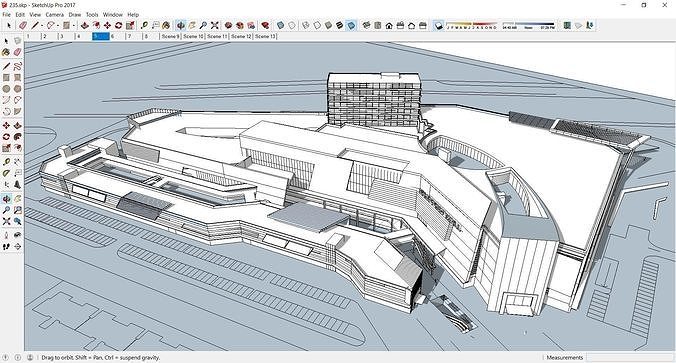Screen dimensions: 676x363
Task: Click the selected scene tab 5
Action: [100, 36]
